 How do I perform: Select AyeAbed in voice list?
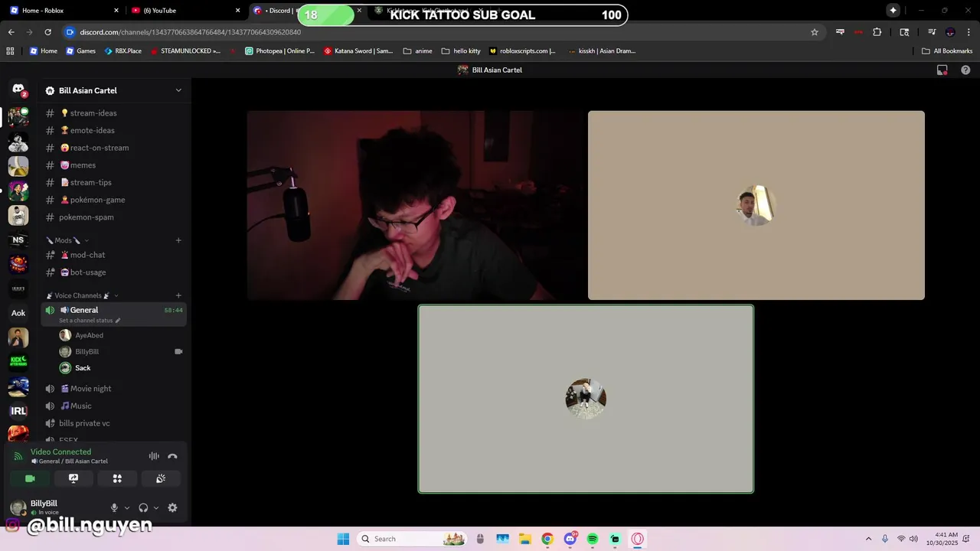click(122, 335)
